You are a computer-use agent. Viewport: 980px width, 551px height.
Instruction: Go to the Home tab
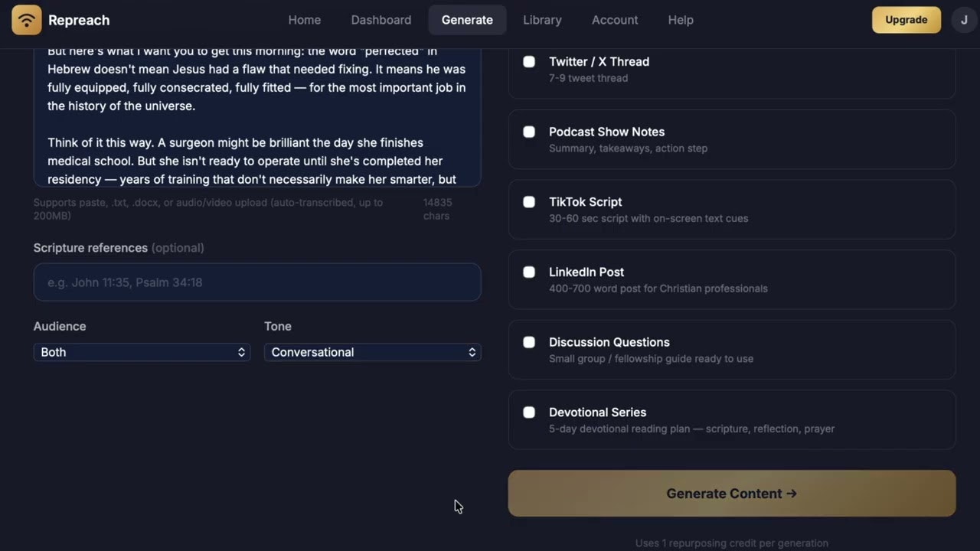[305, 20]
